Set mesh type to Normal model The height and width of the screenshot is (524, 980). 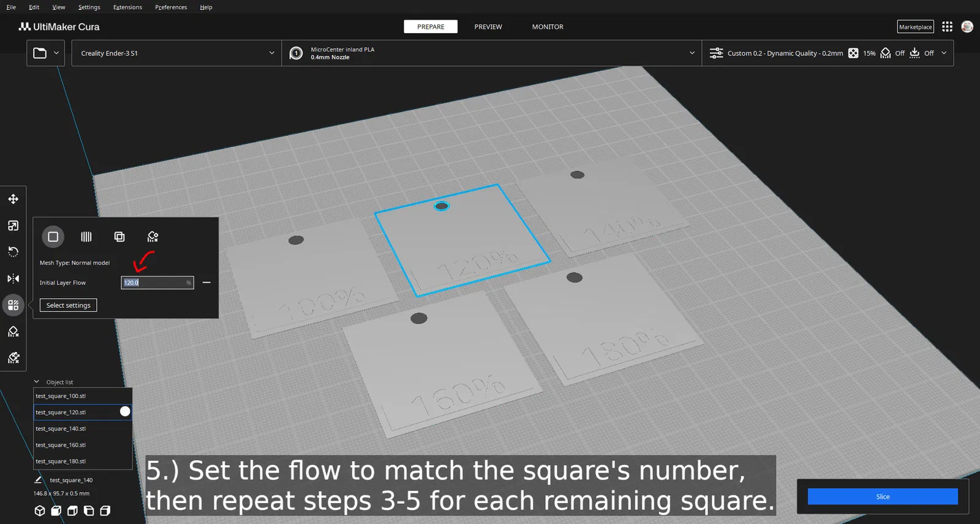click(x=53, y=237)
